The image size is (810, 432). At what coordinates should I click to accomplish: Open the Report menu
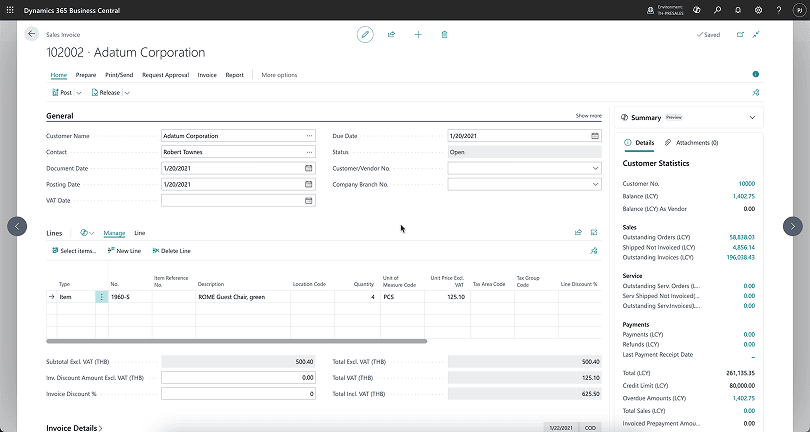(x=235, y=75)
